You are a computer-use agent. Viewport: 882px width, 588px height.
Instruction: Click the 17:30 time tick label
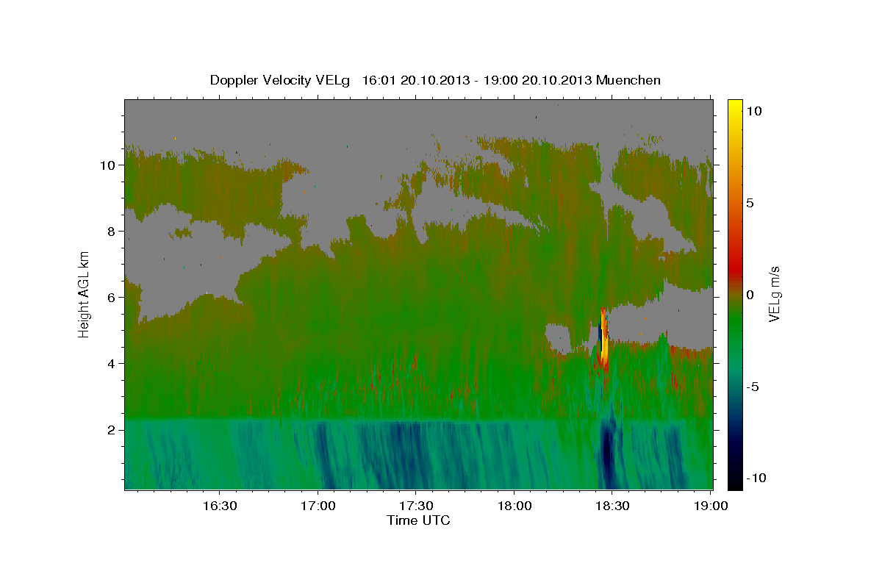(x=415, y=506)
